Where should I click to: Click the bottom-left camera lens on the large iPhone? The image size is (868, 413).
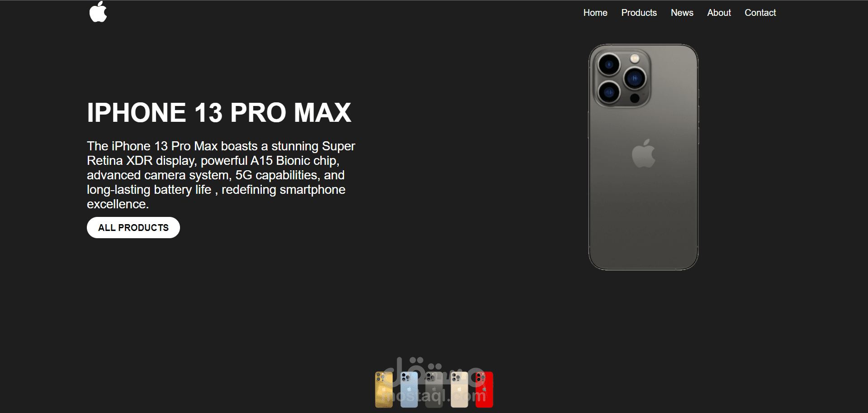tap(609, 92)
